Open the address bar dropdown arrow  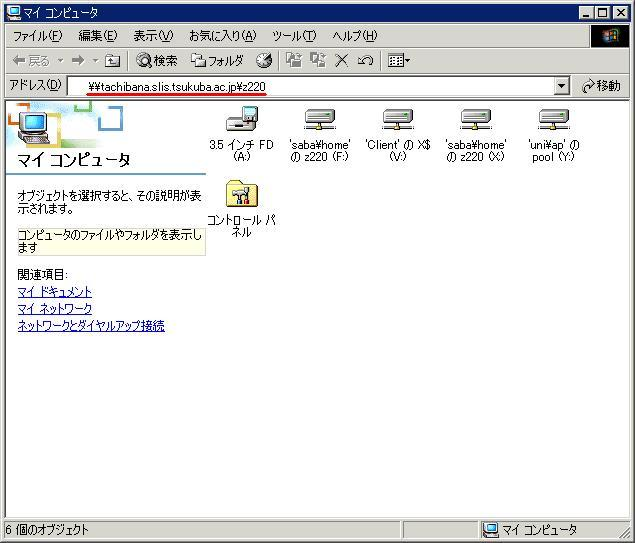[561, 86]
